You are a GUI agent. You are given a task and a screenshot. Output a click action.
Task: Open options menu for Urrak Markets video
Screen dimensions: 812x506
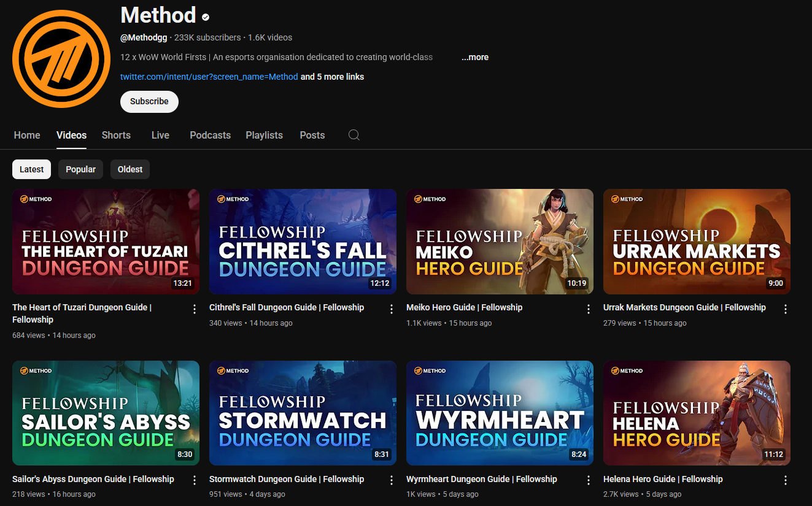786,309
